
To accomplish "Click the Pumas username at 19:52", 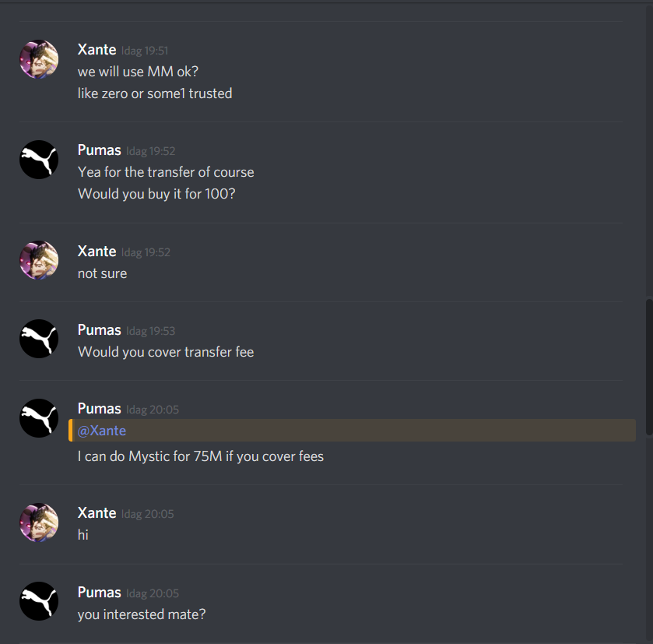I will 99,150.
